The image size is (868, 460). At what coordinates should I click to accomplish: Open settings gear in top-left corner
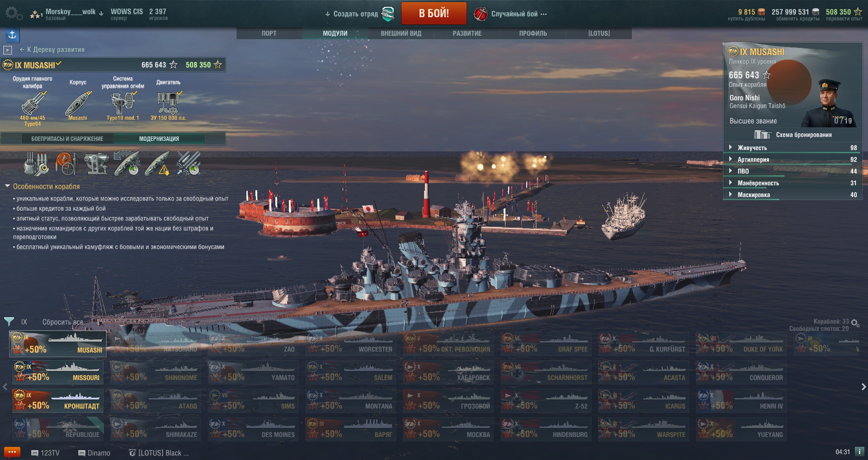(13, 13)
